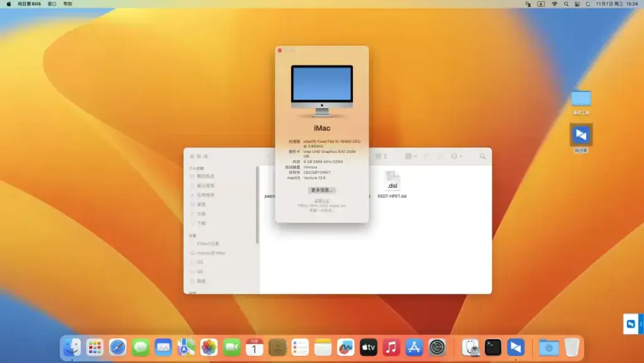This screenshot has height=363, width=644.
Task: Click the Finder sidebar scrollbar
Action: tap(257, 204)
